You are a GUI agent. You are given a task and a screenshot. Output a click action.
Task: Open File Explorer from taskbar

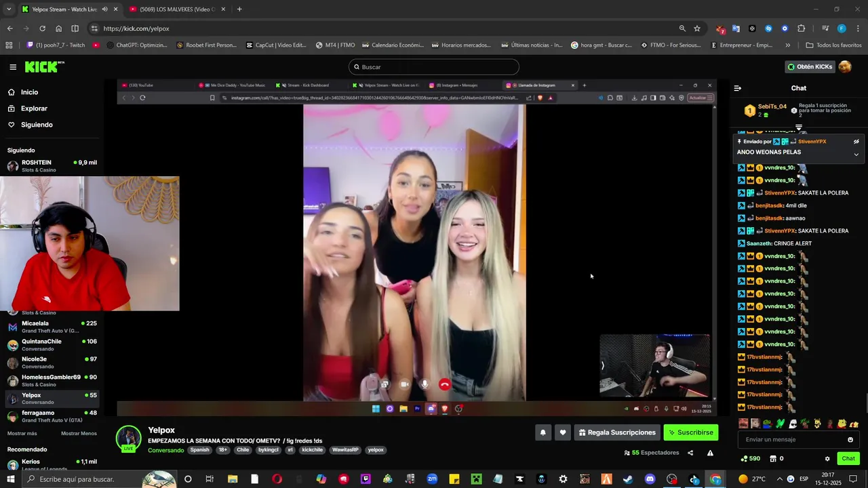[x=233, y=479]
